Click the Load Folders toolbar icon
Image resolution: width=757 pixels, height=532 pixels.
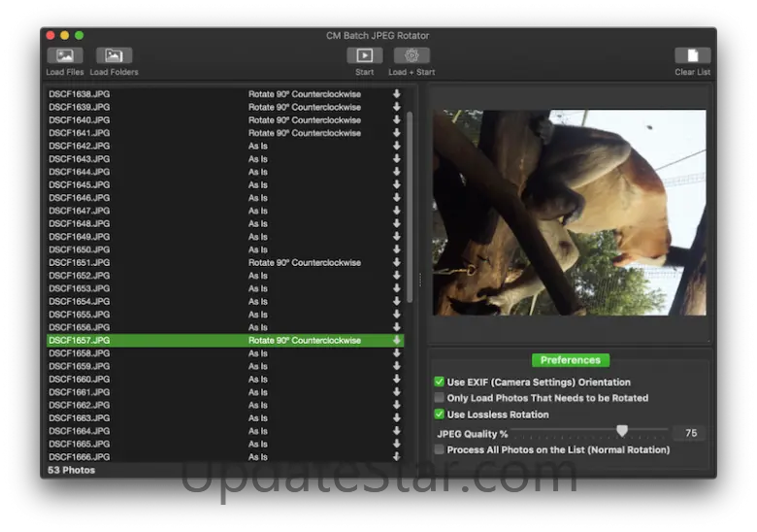(114, 55)
